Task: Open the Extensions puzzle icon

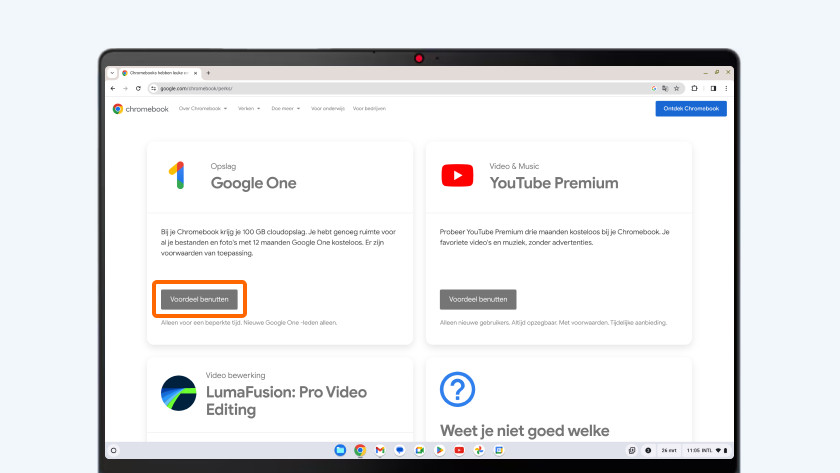Action: pos(696,88)
